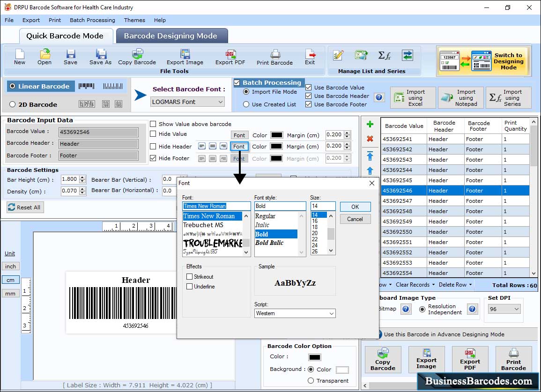The image size is (541, 392).
Task: Open the Script dropdown in Font dialog
Action: (x=295, y=313)
